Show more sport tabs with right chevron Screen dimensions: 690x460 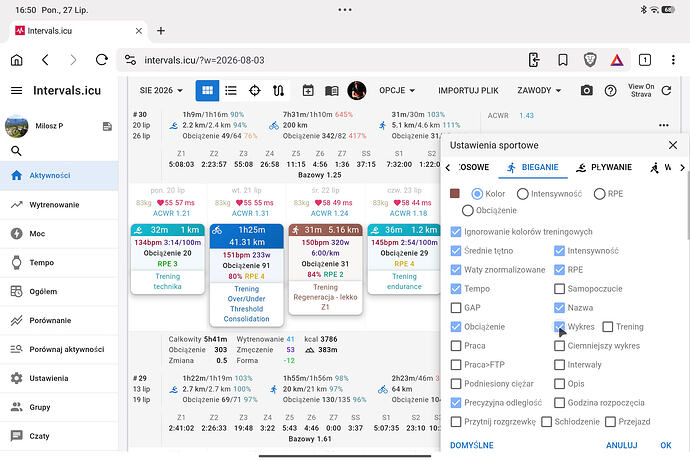(682, 167)
